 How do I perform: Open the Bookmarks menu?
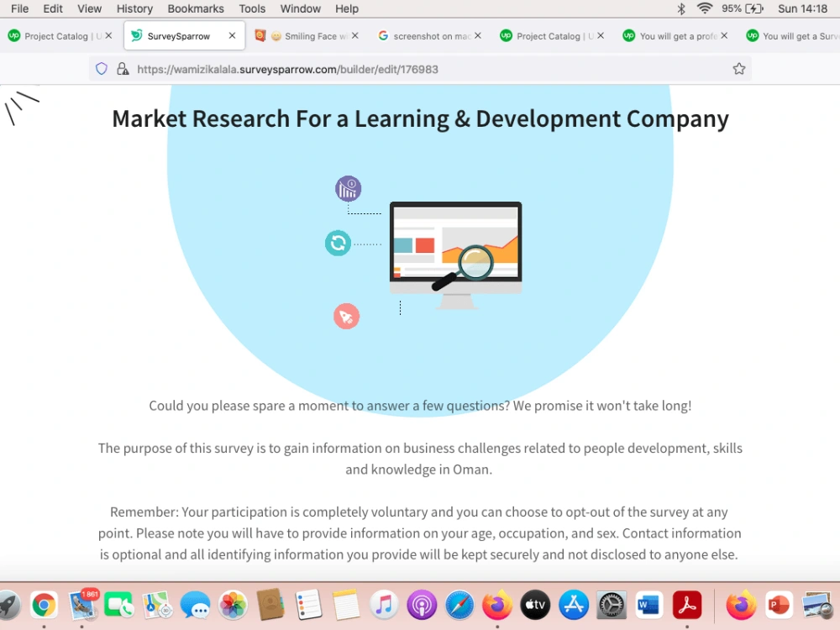(x=196, y=8)
